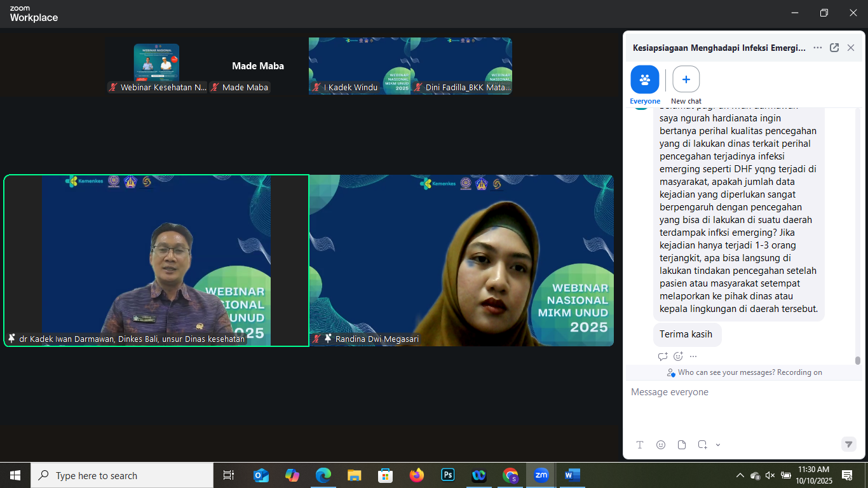The image size is (868, 488).
Task: Open more options under Terima kasih message
Action: point(693,356)
